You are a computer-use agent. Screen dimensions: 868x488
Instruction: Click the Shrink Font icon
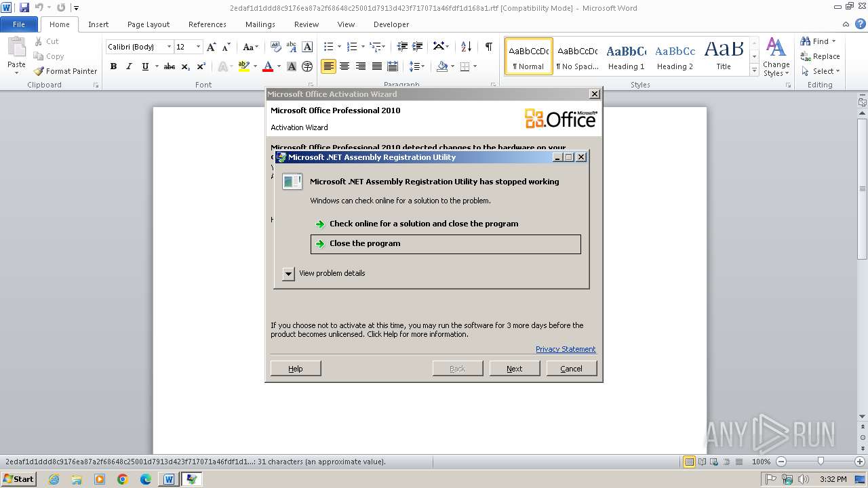[x=226, y=47]
